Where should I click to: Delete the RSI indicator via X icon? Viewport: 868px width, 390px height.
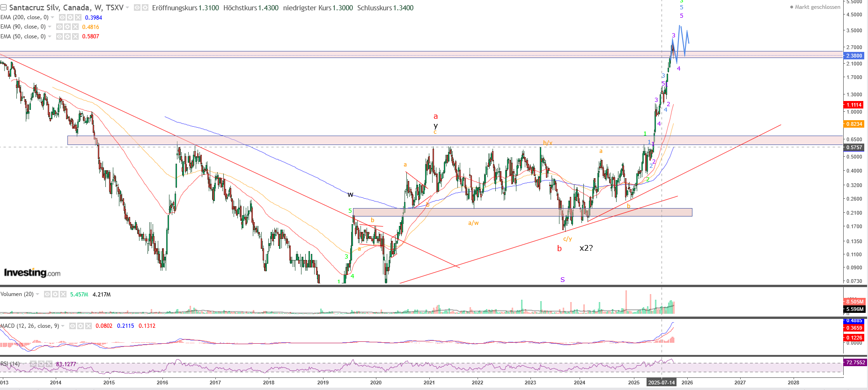coord(49,364)
